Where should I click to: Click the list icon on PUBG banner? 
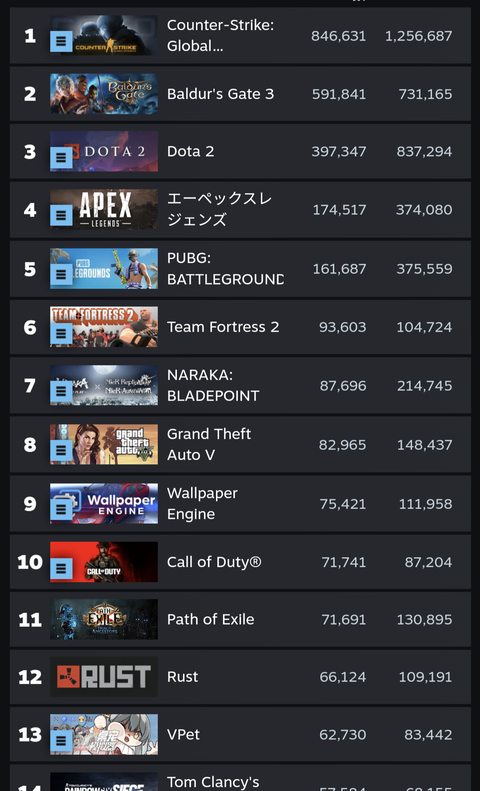(62, 274)
